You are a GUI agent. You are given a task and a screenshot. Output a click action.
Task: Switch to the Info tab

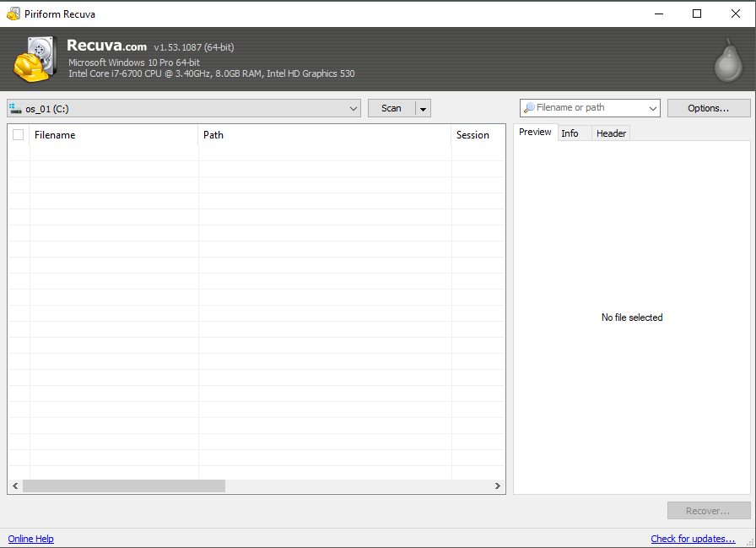point(570,133)
